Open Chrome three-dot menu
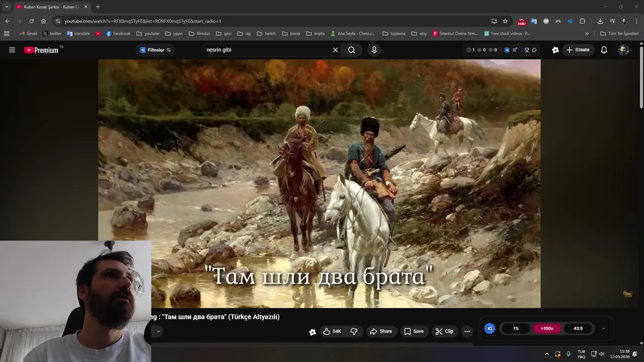This screenshot has width=644, height=362. click(x=637, y=21)
